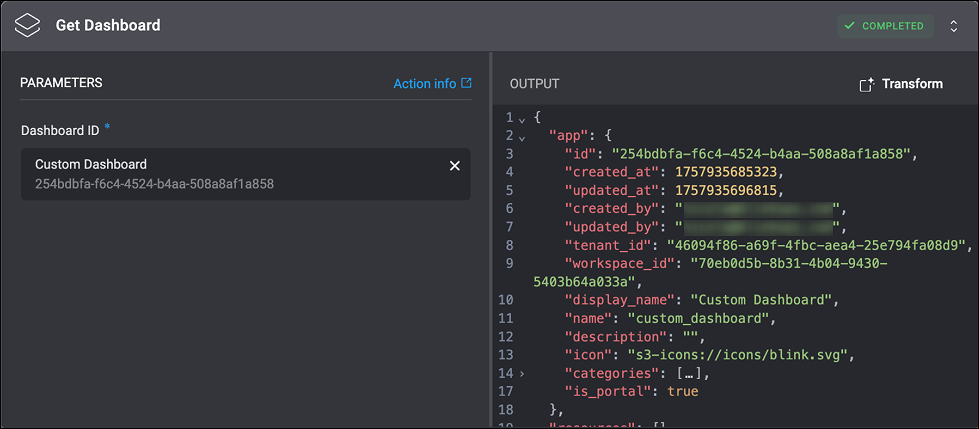Click the "created_by" key on line 6

[x=611, y=208]
